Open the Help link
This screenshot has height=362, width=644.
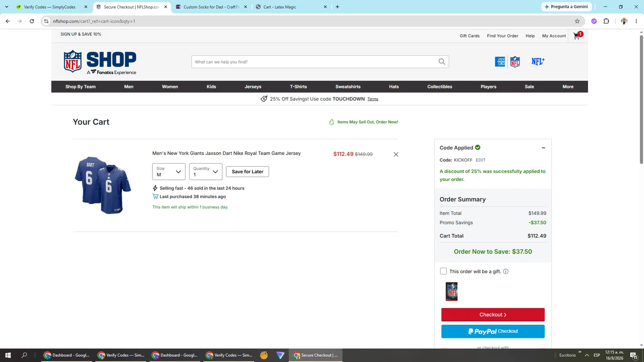tap(530, 36)
